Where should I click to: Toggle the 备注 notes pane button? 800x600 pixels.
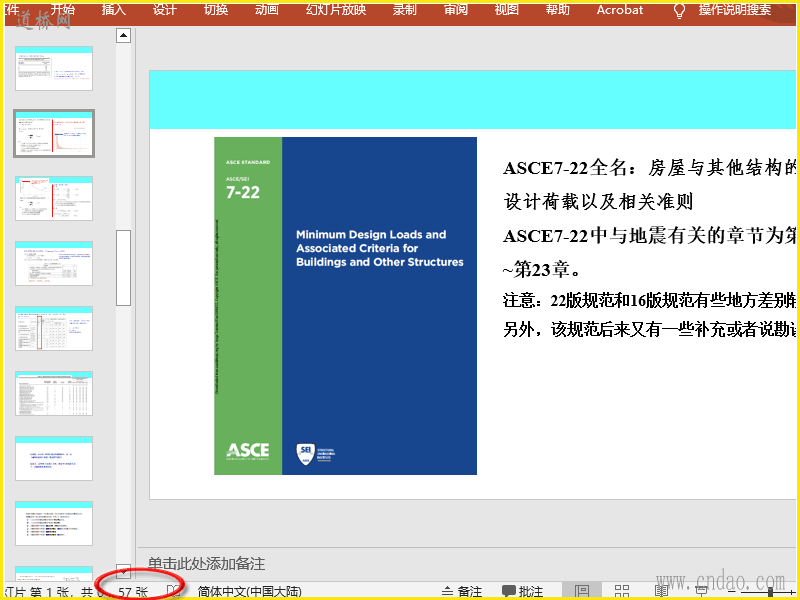point(462,592)
